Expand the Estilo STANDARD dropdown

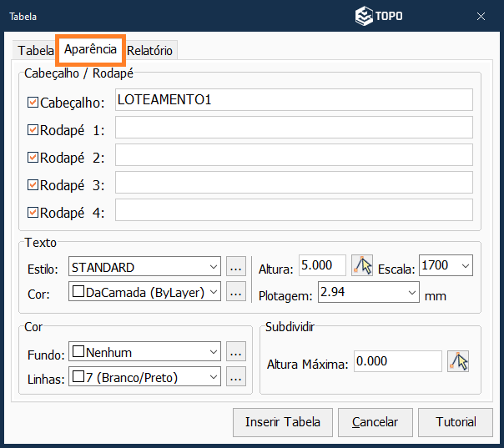[x=214, y=268]
